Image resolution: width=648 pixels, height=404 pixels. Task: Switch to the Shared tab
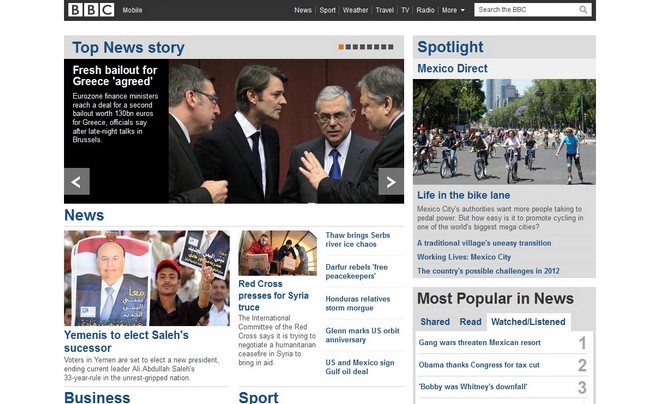(435, 322)
